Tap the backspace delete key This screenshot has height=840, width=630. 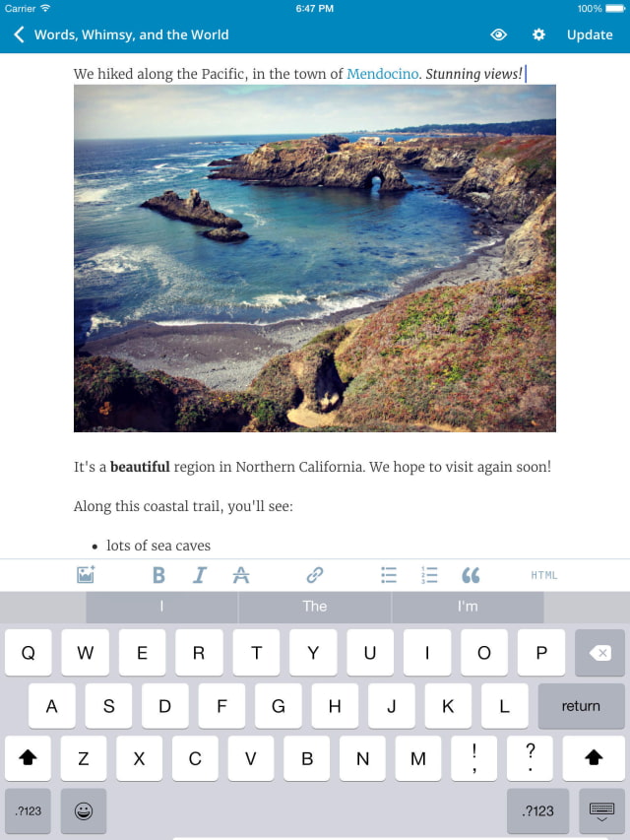click(x=600, y=653)
